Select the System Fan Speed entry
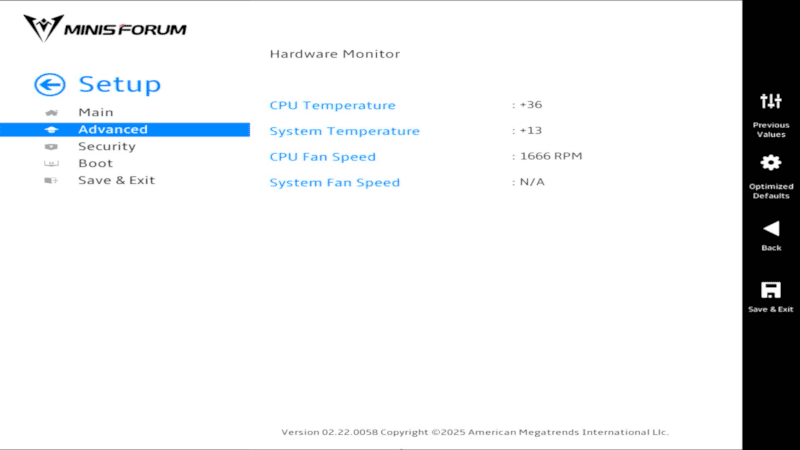This screenshot has height=450, width=800. tap(334, 183)
